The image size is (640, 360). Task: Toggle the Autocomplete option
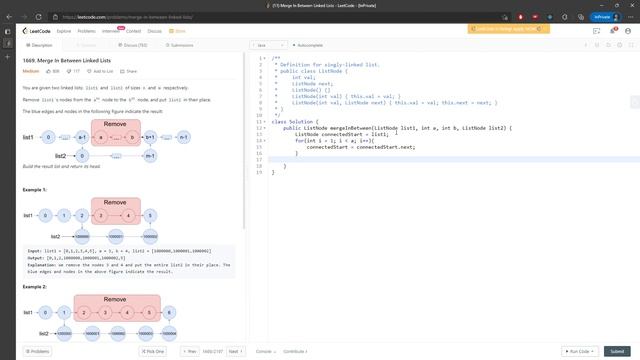[x=308, y=45]
